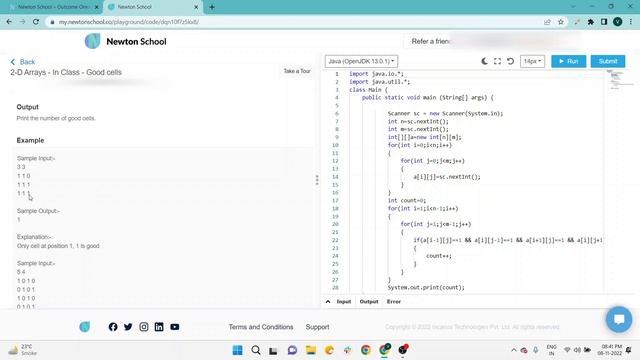Click System.out.print(count); line

tap(426, 288)
